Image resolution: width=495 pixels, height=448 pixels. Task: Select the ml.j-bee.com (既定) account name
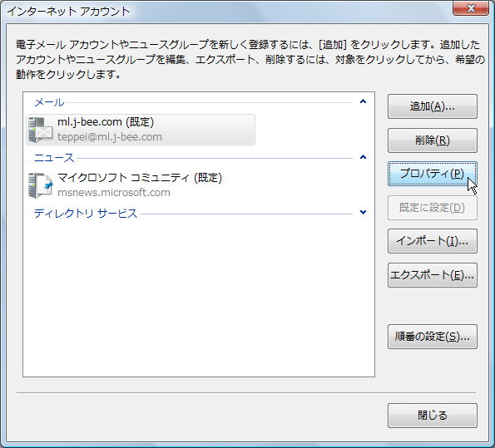[x=106, y=122]
